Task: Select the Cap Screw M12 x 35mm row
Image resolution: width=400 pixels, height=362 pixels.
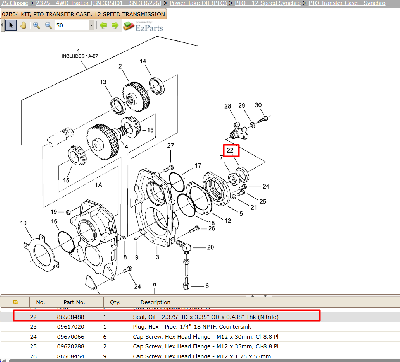Action: 200,346
